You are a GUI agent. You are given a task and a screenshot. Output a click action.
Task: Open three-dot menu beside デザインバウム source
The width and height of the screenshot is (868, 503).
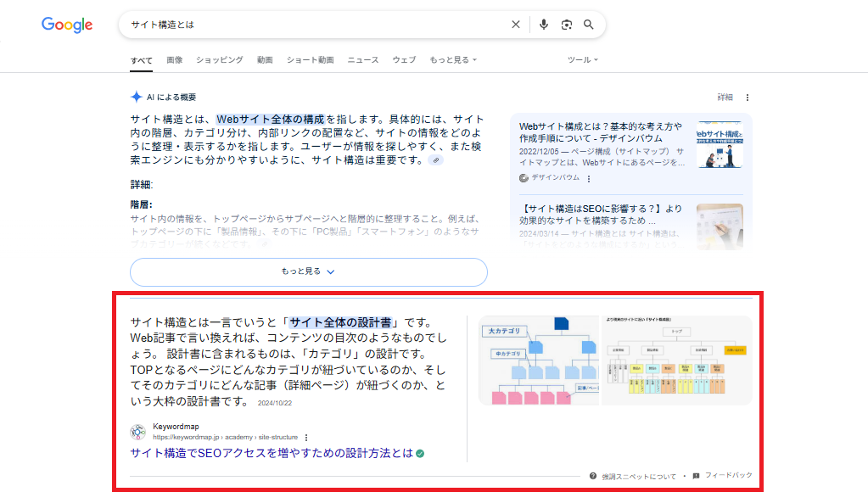pyautogui.click(x=589, y=178)
